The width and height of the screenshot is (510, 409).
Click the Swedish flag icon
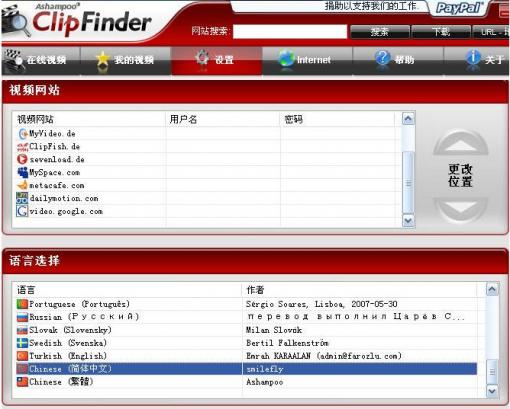[x=22, y=343]
